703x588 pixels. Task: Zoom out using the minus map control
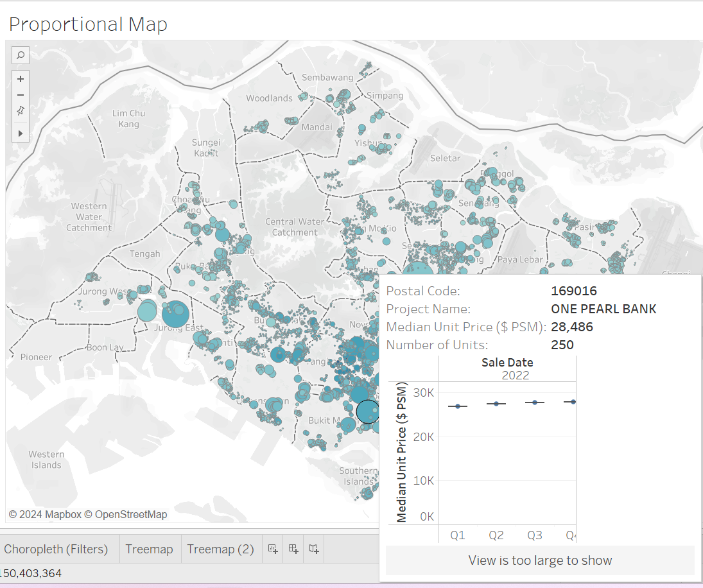[21, 95]
